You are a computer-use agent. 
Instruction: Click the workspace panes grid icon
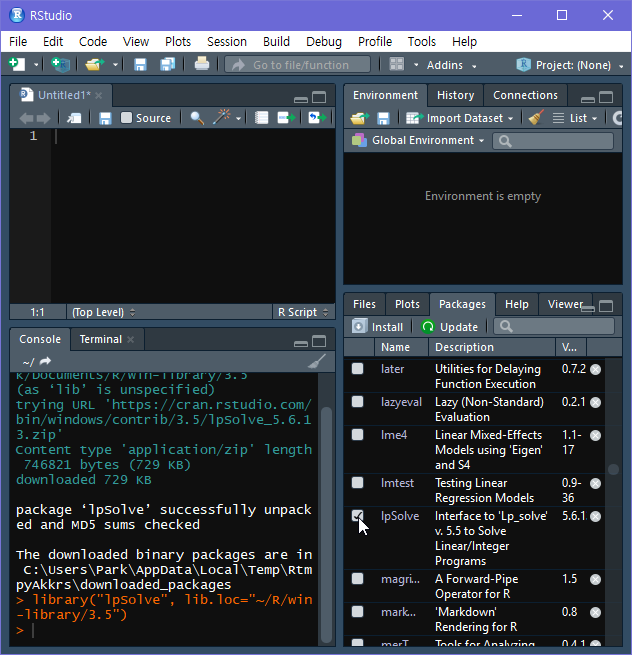coord(397,64)
